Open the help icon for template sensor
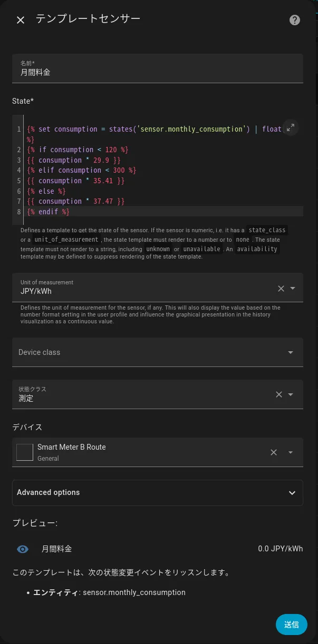 pos(295,20)
